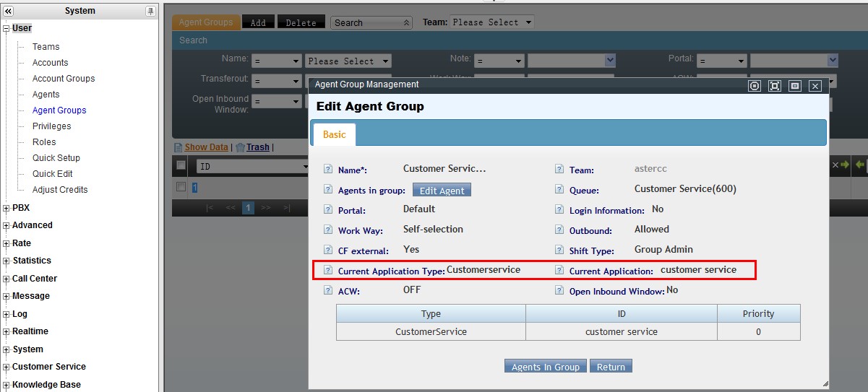868x392 pixels.
Task: Click the Edit Agent button
Action: (442, 190)
